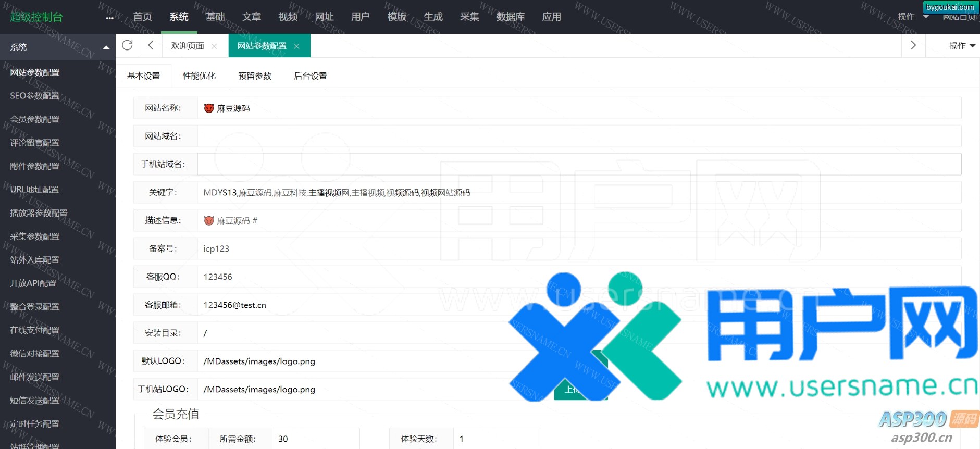Click the 网站域名 input field
The width and height of the screenshot is (980, 449).
click(578, 136)
